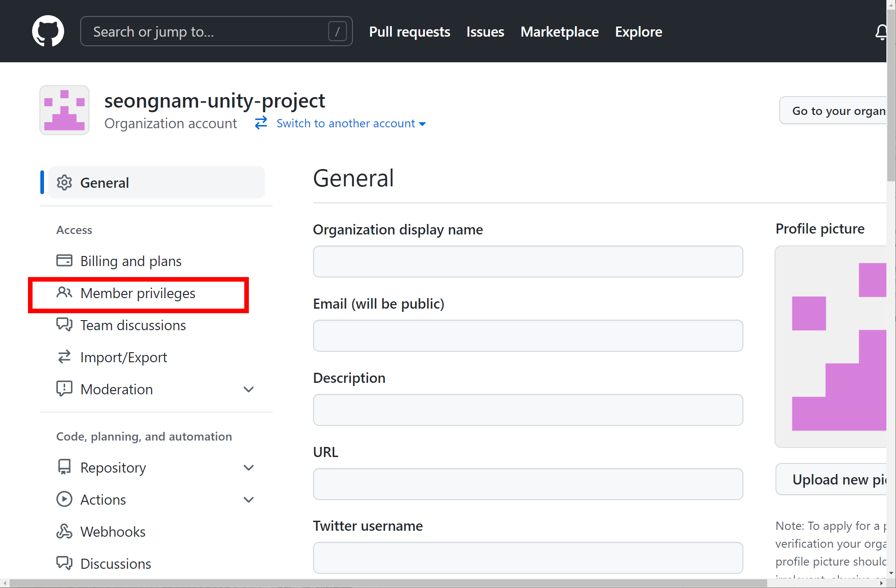
Task: Click the organization avatar identicon
Action: 65,110
